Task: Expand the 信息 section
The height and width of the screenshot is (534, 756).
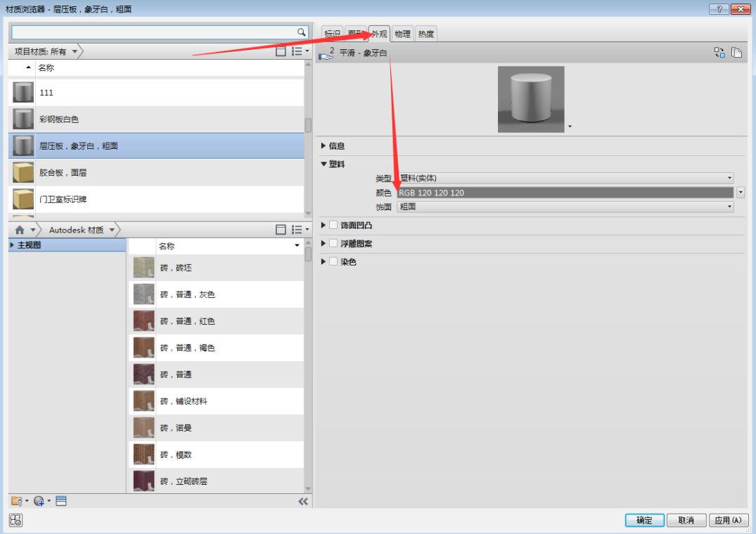Action: pyautogui.click(x=323, y=145)
